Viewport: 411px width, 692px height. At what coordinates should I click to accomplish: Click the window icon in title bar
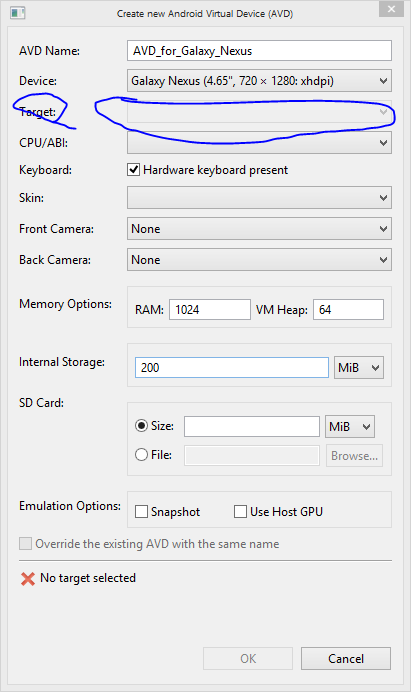pos(18,13)
